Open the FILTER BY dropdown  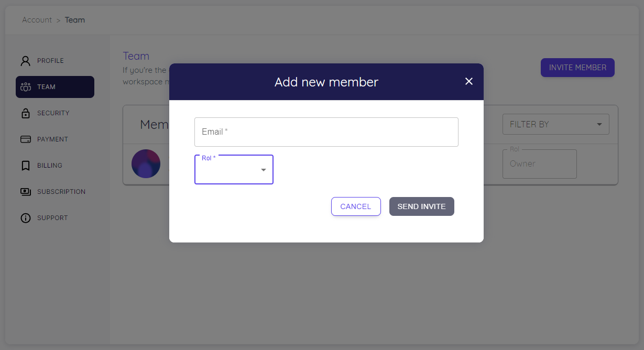[x=556, y=124]
